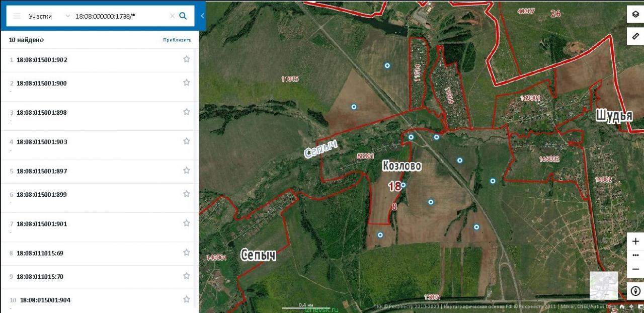The image size is (644, 313).
Task: Open the hamburger menu in search bar
Action: 17,16
